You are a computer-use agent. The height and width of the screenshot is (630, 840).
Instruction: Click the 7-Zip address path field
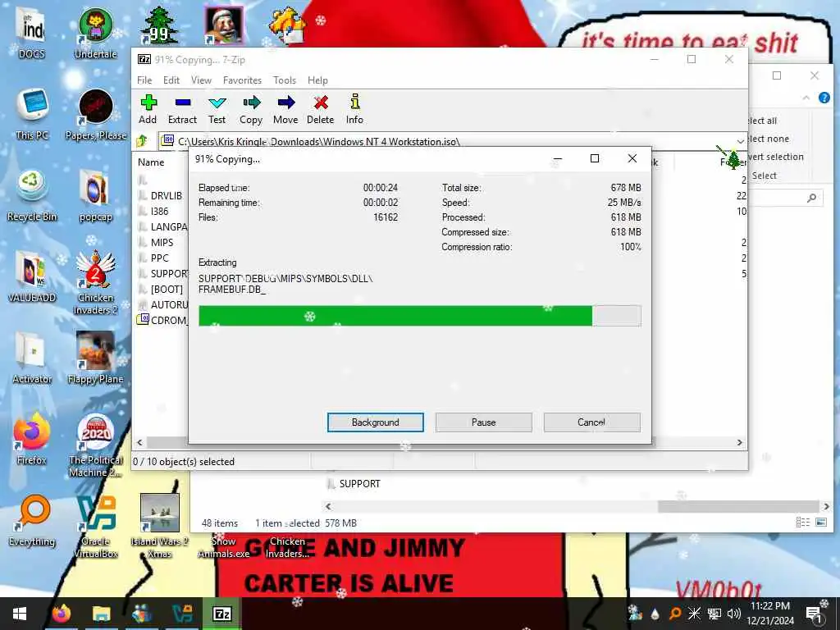click(447, 141)
